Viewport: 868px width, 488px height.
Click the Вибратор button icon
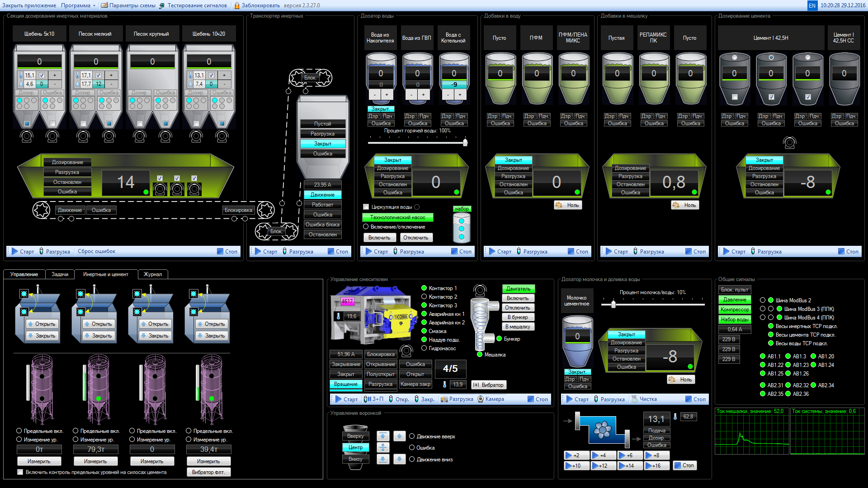(476, 385)
